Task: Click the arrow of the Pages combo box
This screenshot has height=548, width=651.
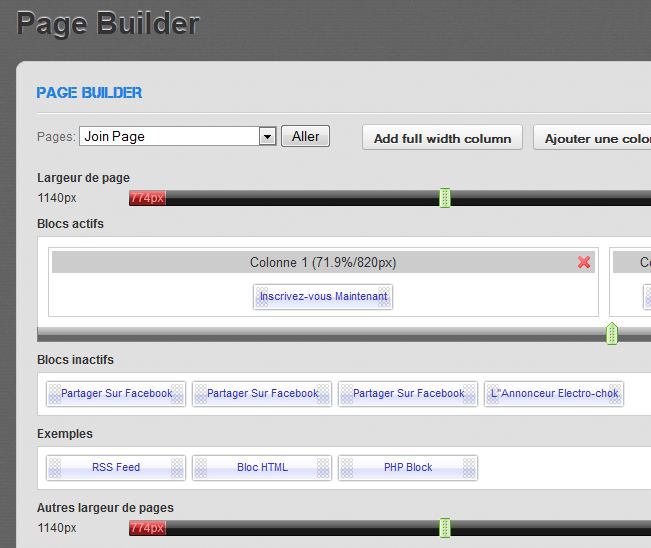Action: click(267, 136)
